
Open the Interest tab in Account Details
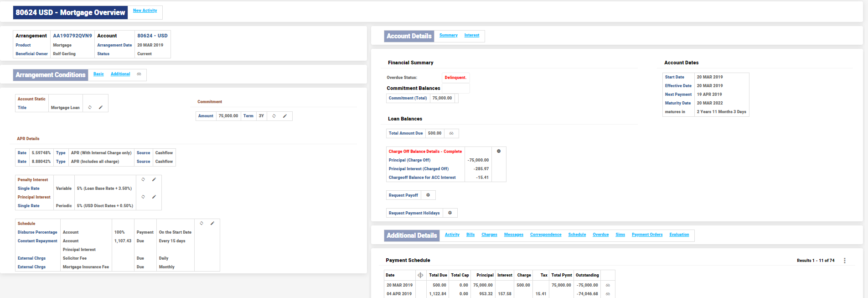coord(471,35)
